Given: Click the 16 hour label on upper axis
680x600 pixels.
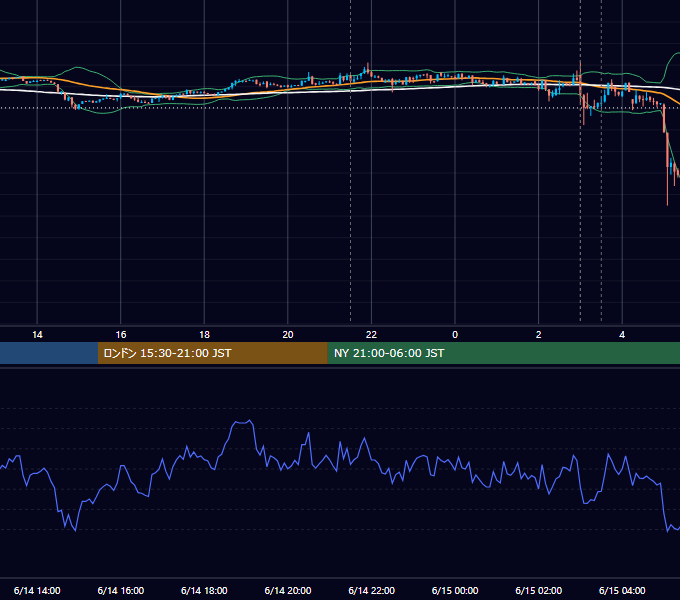Looking at the screenshot, I should click(121, 335).
